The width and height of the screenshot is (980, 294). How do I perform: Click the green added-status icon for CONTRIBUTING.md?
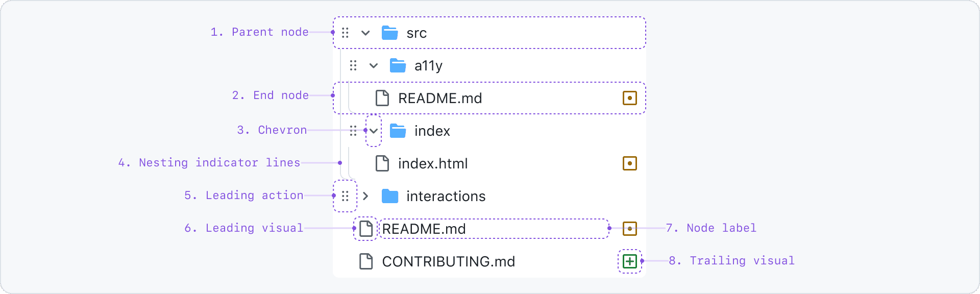(x=630, y=261)
